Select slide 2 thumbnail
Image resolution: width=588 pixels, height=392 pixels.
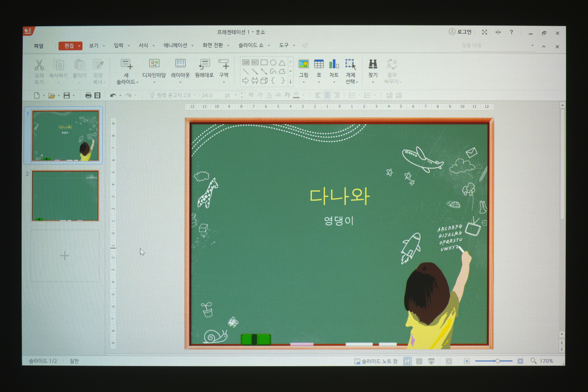click(65, 196)
